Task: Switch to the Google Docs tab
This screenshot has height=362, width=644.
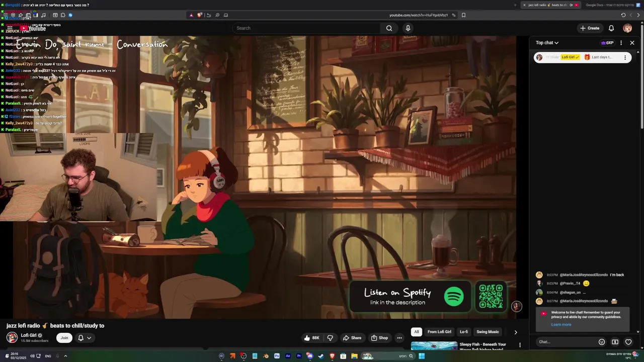Action: 611,5
